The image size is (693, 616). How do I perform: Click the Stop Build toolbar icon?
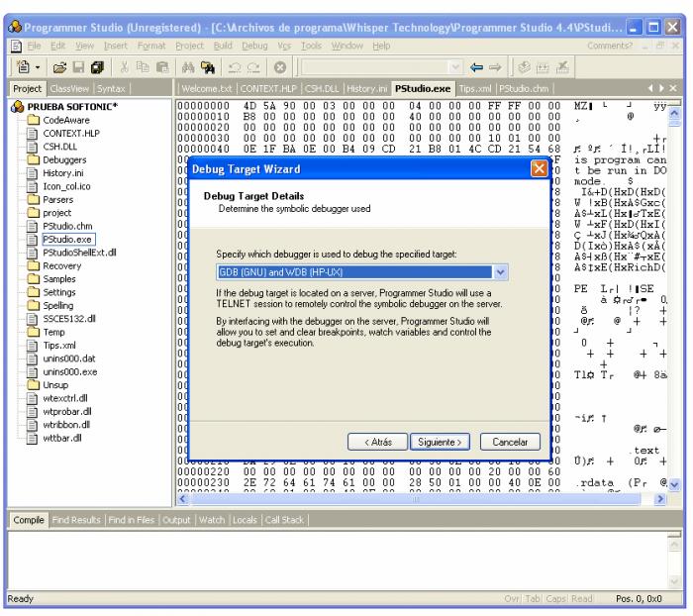click(x=562, y=67)
